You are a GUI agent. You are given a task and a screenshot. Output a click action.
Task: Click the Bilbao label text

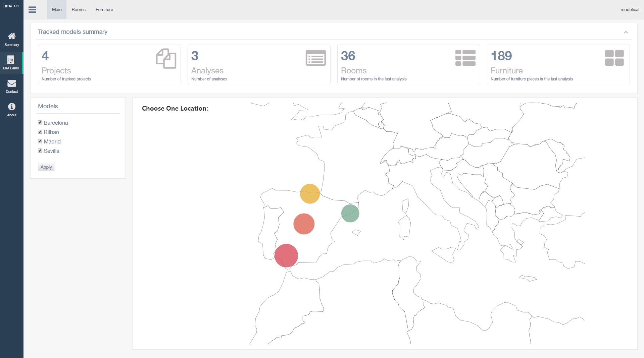click(51, 132)
